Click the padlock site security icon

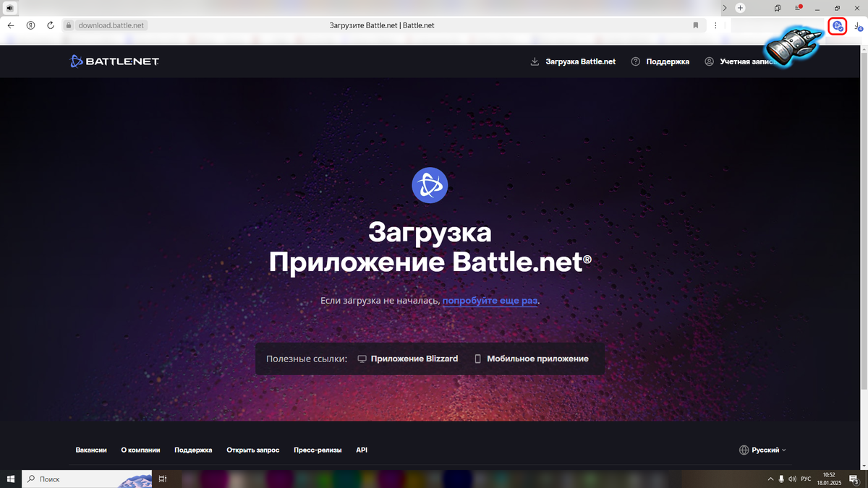click(69, 25)
